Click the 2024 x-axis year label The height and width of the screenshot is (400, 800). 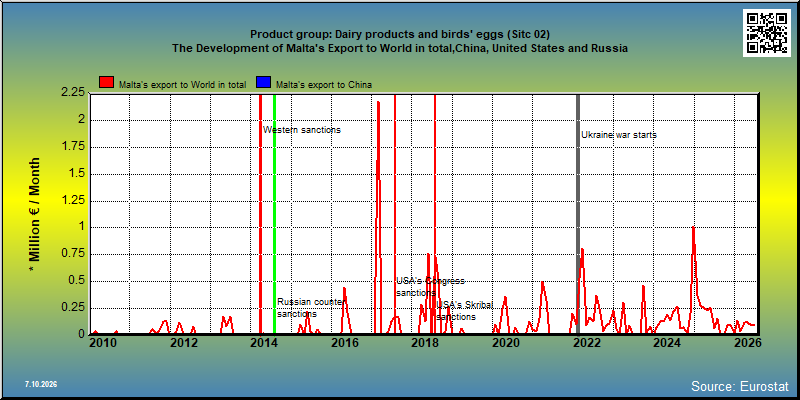click(667, 342)
